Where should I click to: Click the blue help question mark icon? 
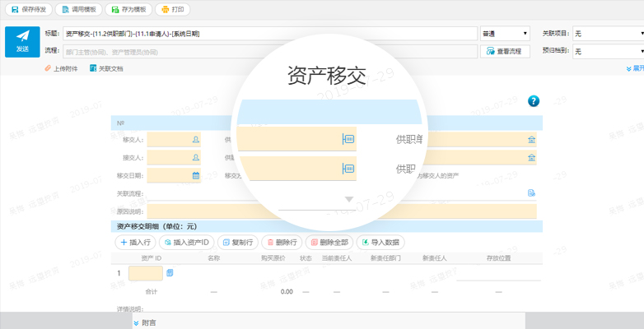(x=533, y=101)
